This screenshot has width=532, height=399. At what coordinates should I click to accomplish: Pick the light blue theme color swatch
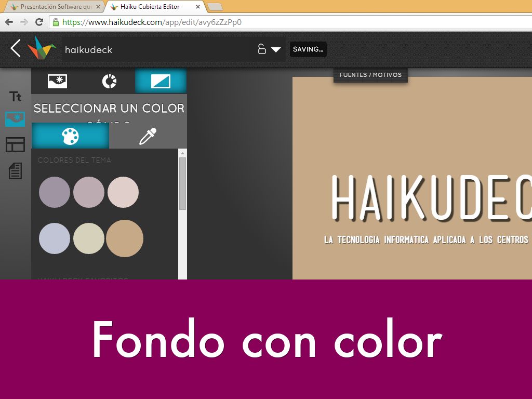[55, 238]
